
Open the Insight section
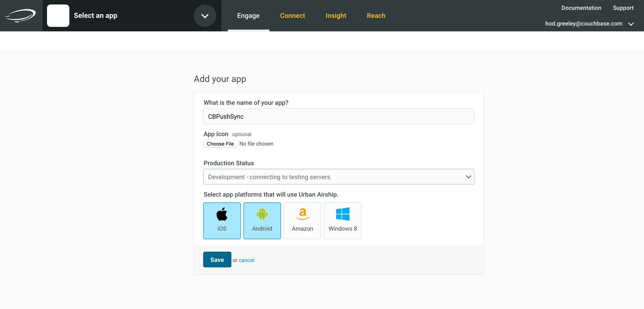336,15
